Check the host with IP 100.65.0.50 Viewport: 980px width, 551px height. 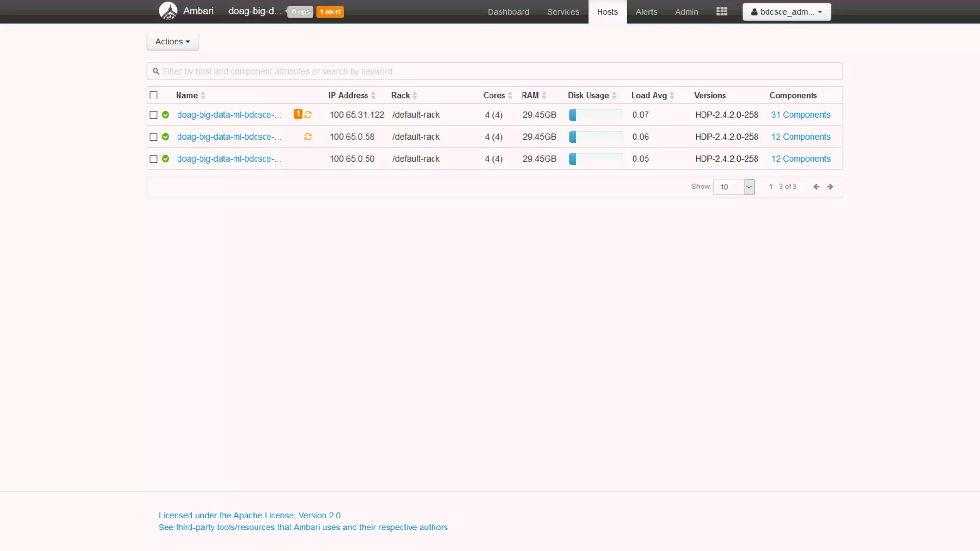tap(154, 159)
